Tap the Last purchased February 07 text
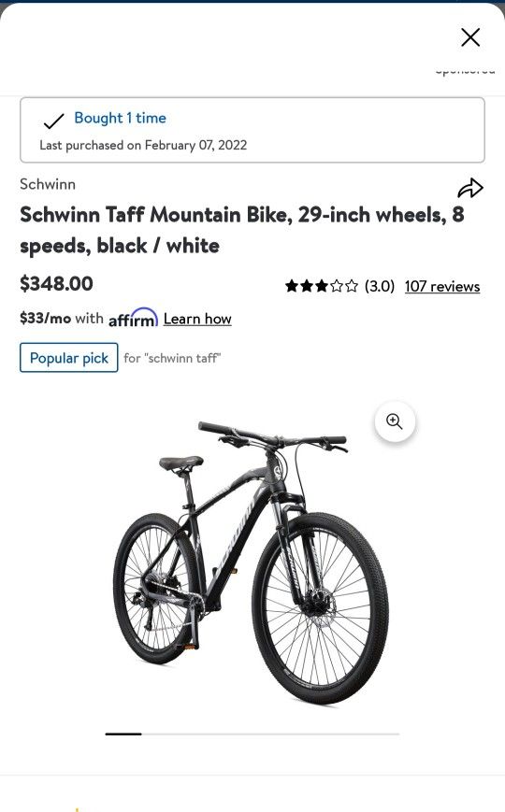The width and height of the screenshot is (505, 812). pos(143,146)
